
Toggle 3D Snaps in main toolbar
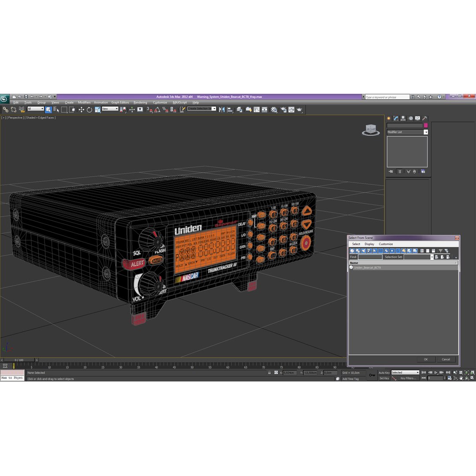[150, 110]
